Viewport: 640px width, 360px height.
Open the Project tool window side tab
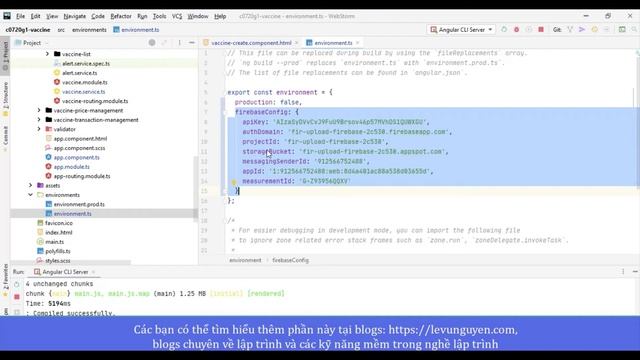coord(5,56)
